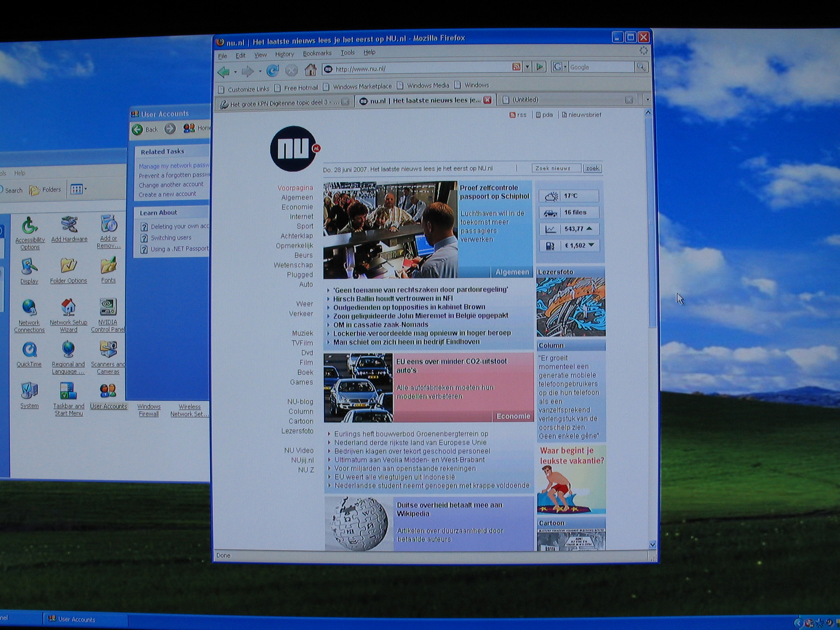840x630 pixels.
Task: Open the Tools menu in Firefox
Action: tap(347, 52)
